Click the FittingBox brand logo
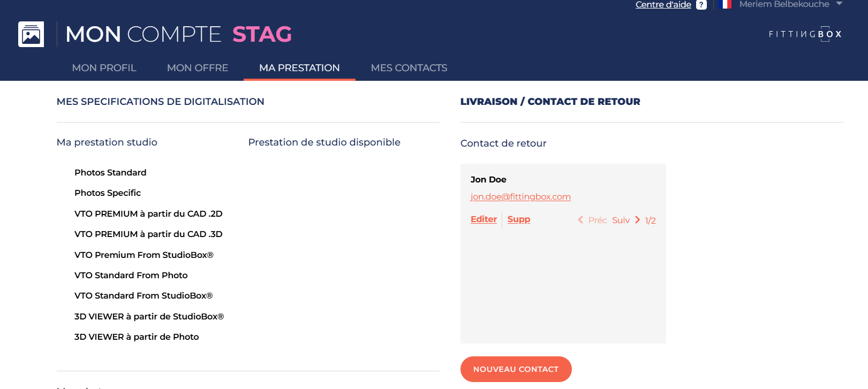This screenshot has width=868, height=389. point(805,34)
